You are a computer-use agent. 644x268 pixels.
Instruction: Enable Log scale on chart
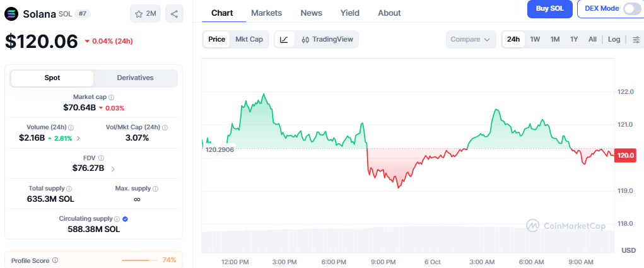(614, 39)
